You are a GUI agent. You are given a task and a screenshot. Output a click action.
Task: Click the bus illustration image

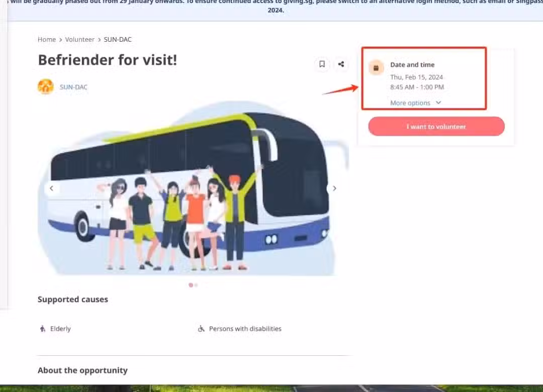(193, 188)
